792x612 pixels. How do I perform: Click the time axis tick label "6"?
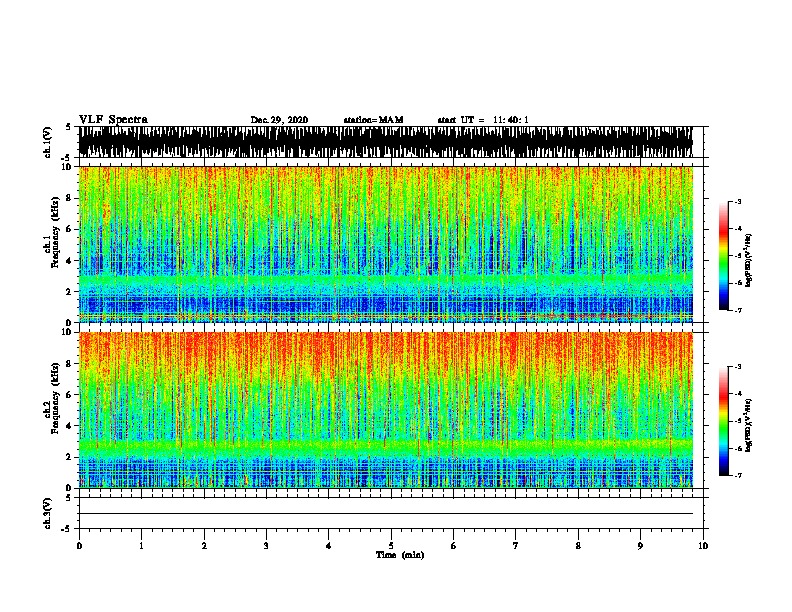[454, 546]
